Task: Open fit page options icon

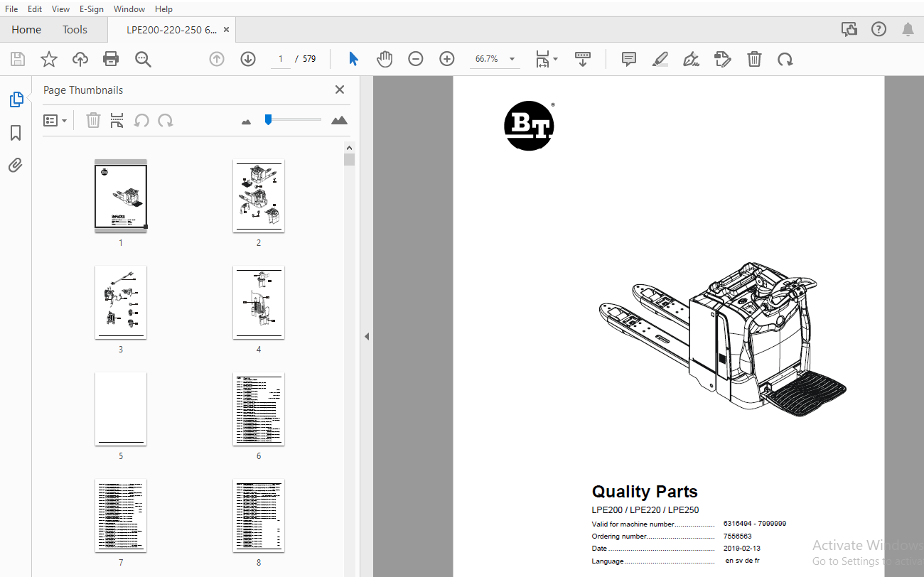Action: 546,59
